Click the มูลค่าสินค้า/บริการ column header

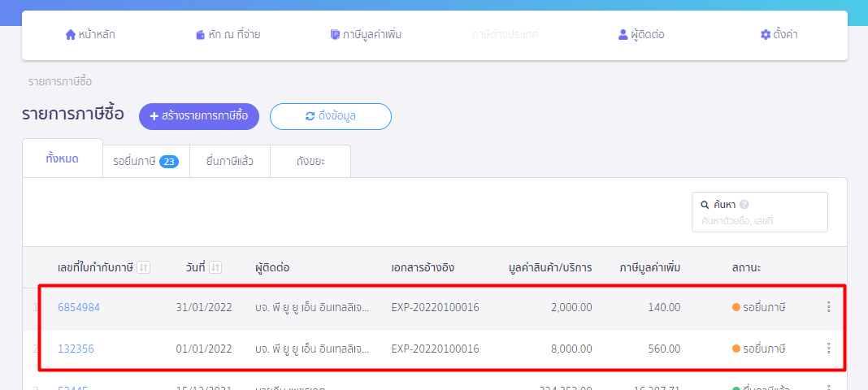[550, 268]
